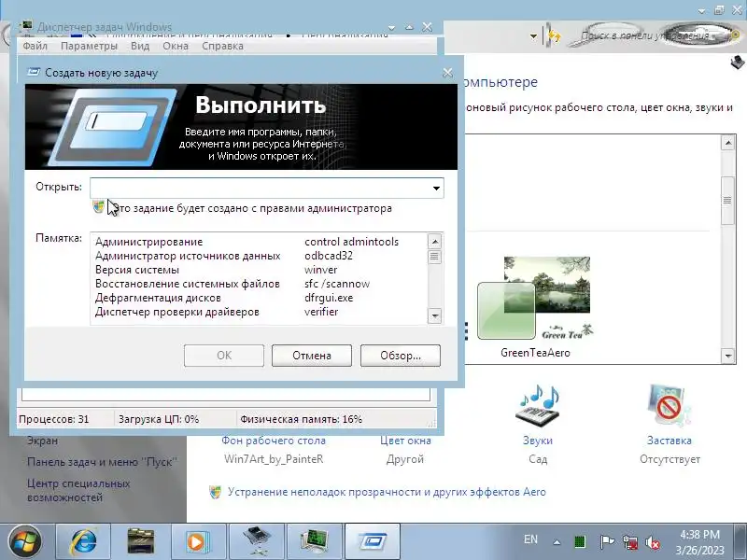Screen dimensions: 747x560
Task: Click the Screen Saver blocked icon
Action: pos(669,405)
